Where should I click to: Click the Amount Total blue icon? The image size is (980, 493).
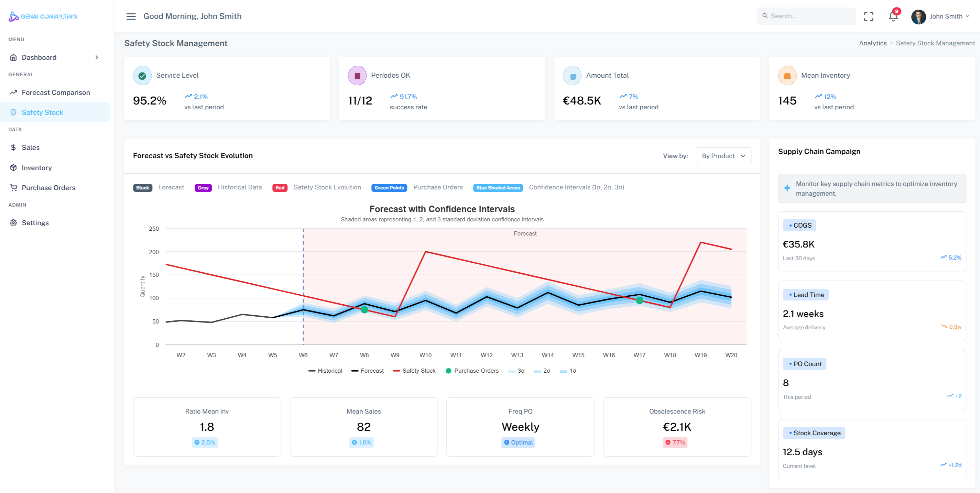(x=572, y=76)
